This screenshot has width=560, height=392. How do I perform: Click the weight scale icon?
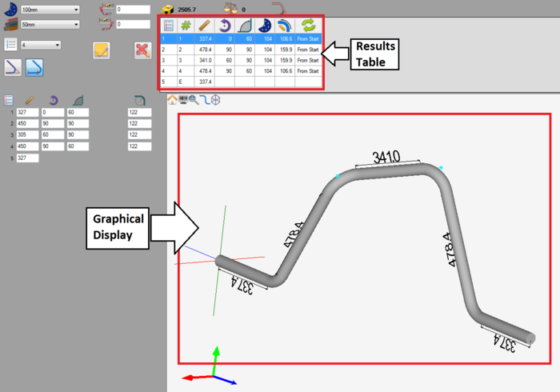230,8
